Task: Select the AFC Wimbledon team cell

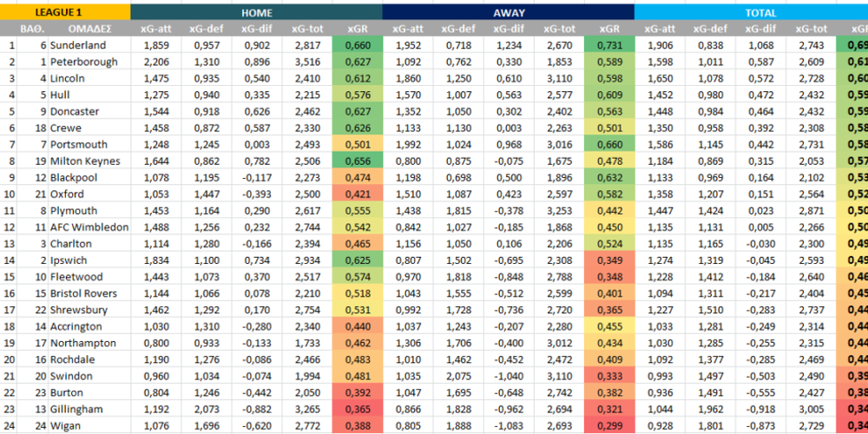Action: click(89, 227)
